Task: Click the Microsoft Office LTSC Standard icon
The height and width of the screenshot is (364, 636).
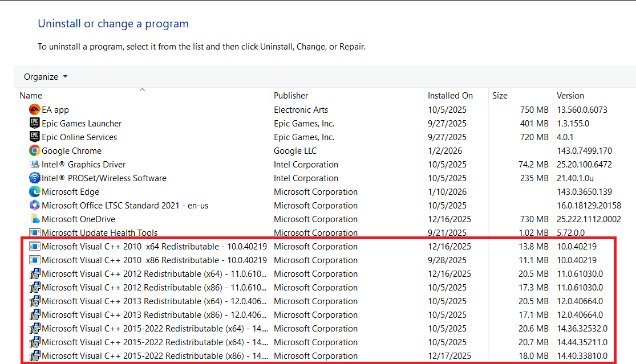Action: 34,206
